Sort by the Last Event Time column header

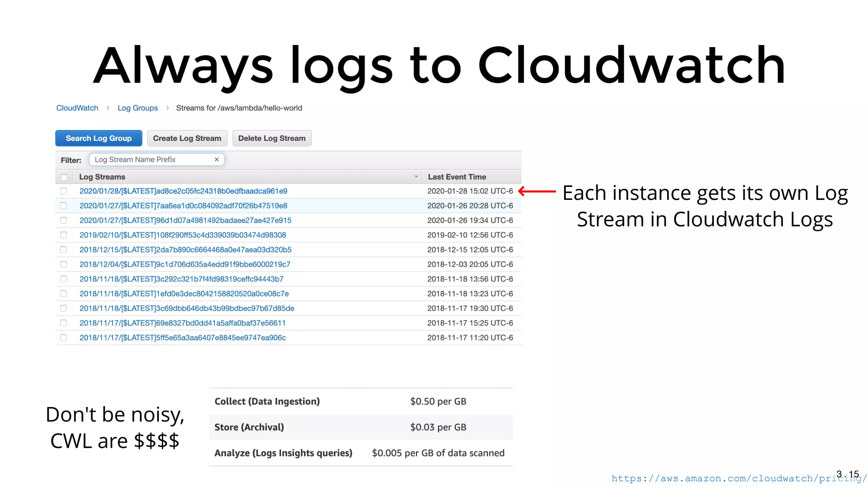[x=457, y=177]
